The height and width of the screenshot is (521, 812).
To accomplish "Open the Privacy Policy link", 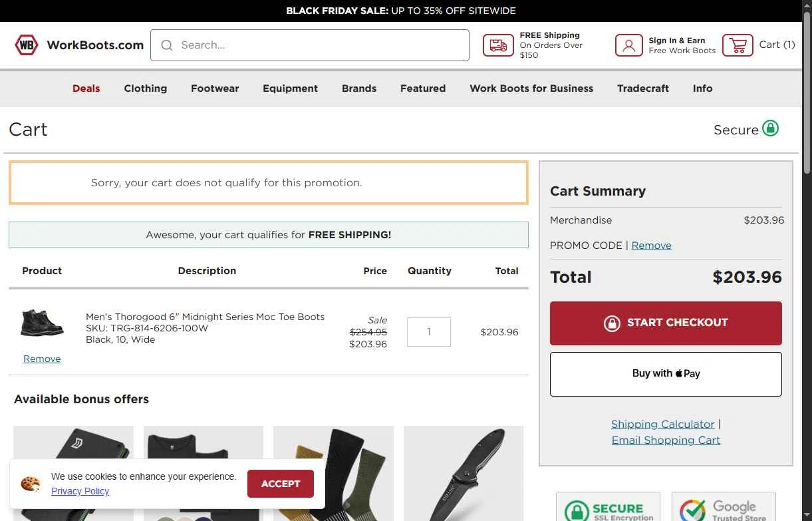I will tap(80, 491).
